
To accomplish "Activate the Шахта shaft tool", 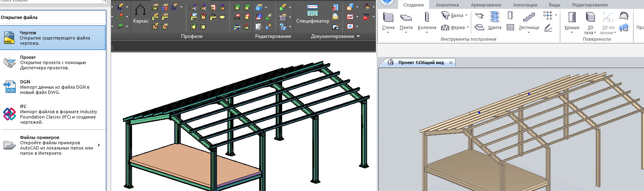I will pos(495,21).
